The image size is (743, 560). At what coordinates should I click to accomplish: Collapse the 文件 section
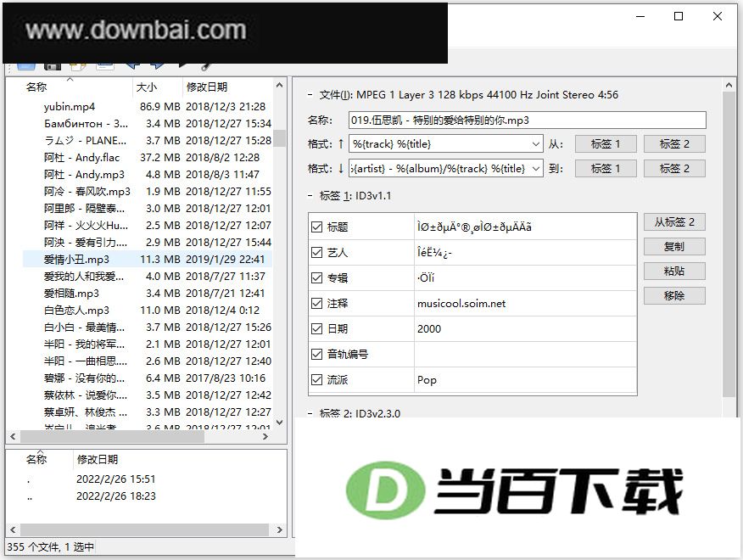310,95
